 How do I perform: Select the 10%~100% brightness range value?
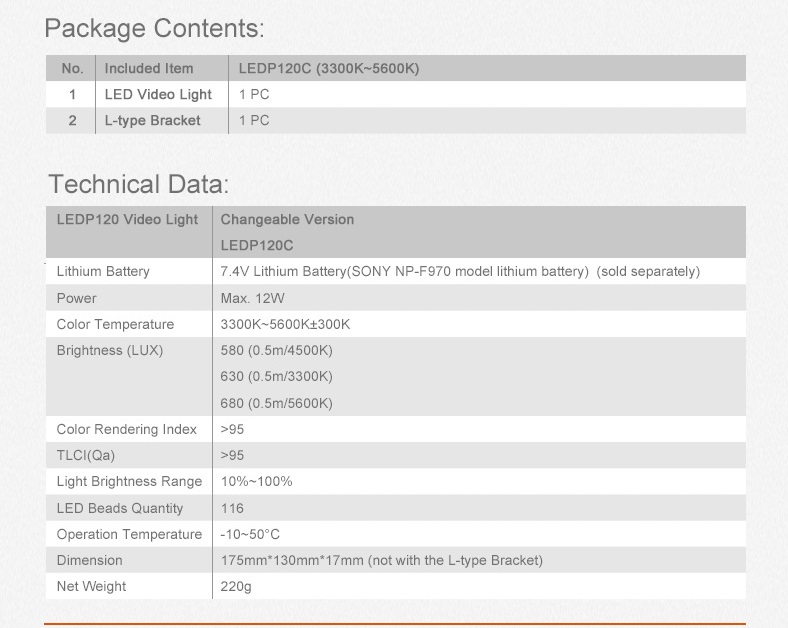[256, 482]
